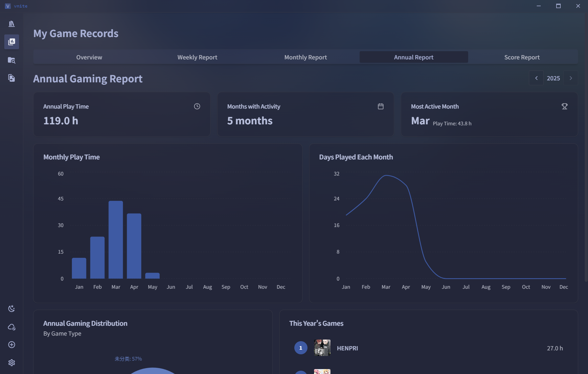Click the line peak near Mar in days chart
The height and width of the screenshot is (374, 588).
point(386,175)
